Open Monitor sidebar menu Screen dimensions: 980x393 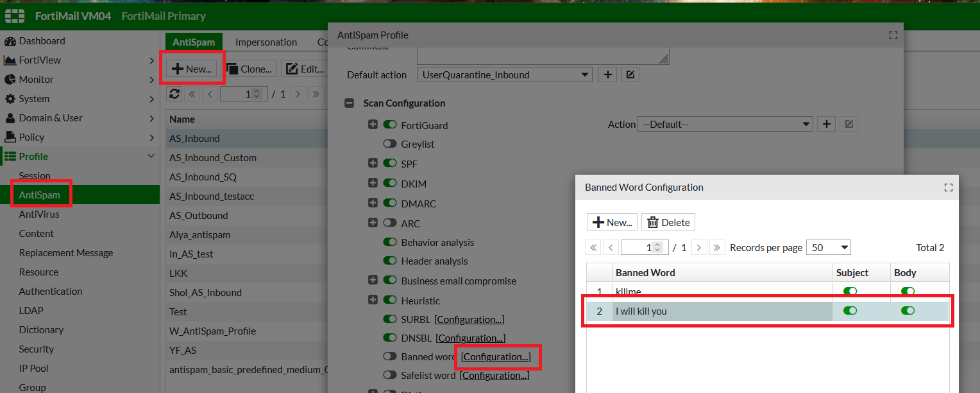point(36,80)
